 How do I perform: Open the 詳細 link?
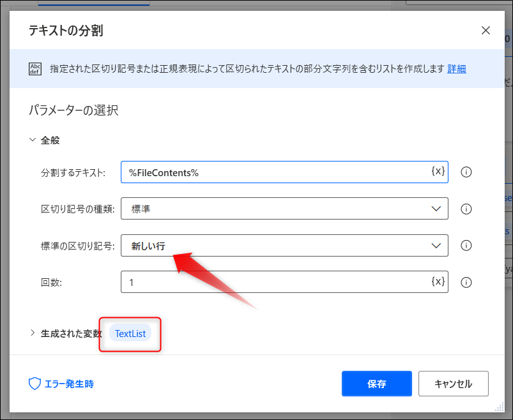(456, 69)
